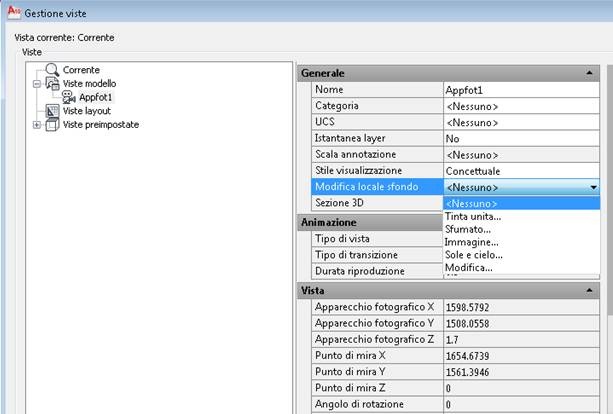This screenshot has height=414, width=613.
Task: Expand the Viste preimpostate tree node
Action: (37, 125)
